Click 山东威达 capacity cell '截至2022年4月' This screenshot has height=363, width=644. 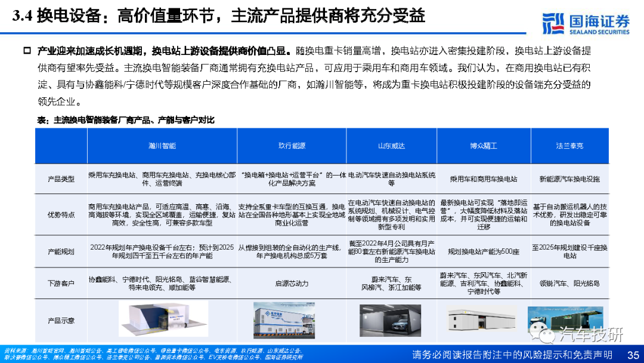(x=391, y=251)
